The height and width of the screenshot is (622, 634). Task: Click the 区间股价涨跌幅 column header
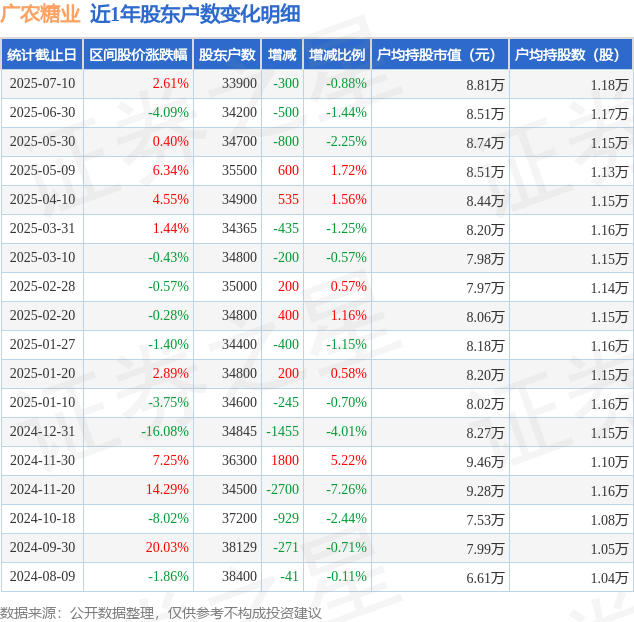(138, 55)
